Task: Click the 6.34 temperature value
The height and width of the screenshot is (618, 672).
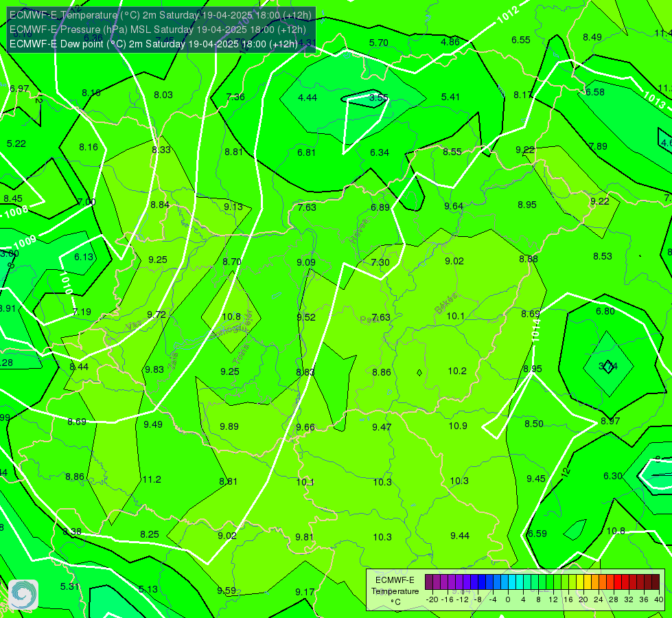Action: point(380,152)
